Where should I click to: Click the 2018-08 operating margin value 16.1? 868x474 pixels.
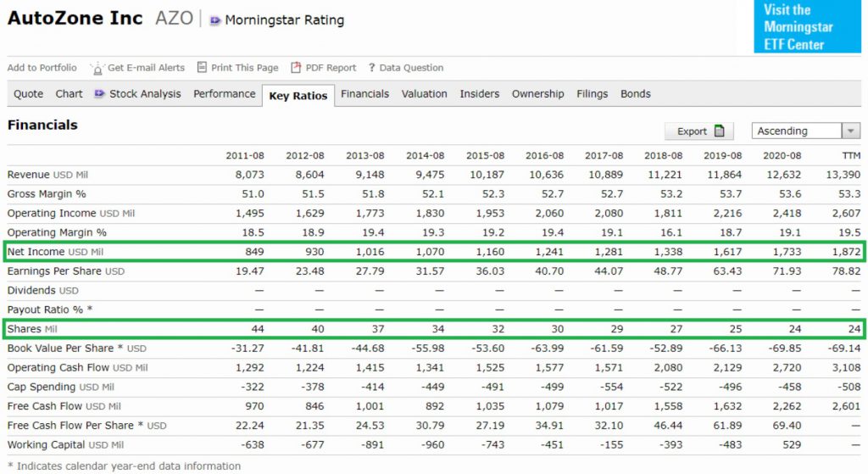[x=671, y=232]
